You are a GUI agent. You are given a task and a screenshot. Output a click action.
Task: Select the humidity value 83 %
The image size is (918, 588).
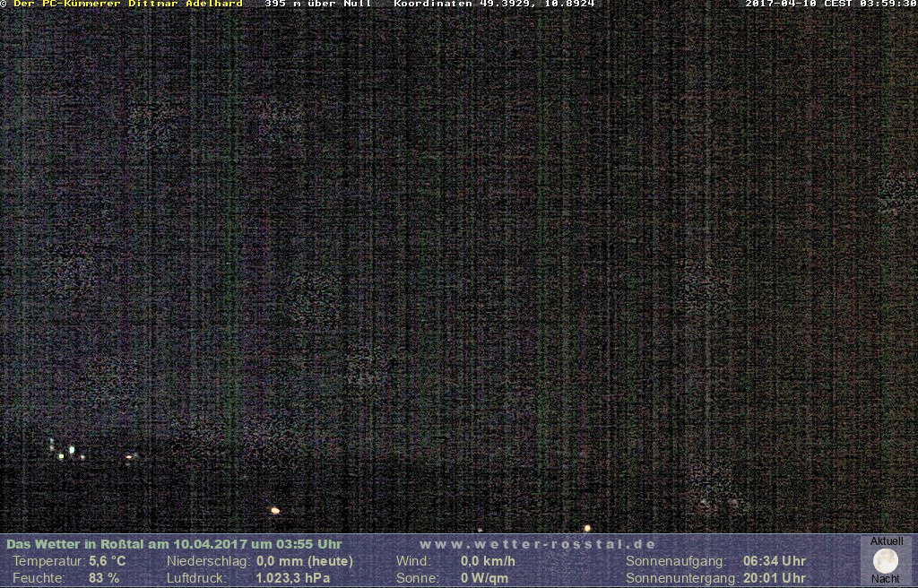coord(104,578)
